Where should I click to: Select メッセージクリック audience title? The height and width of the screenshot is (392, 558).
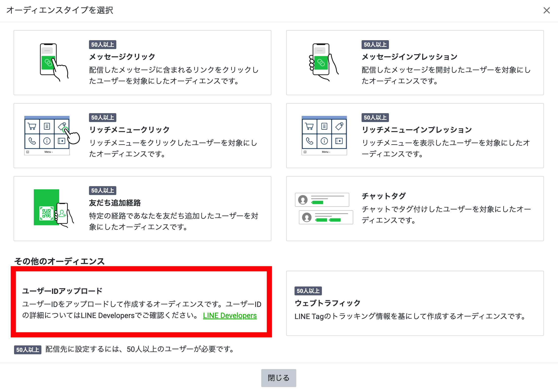pyautogui.click(x=122, y=57)
